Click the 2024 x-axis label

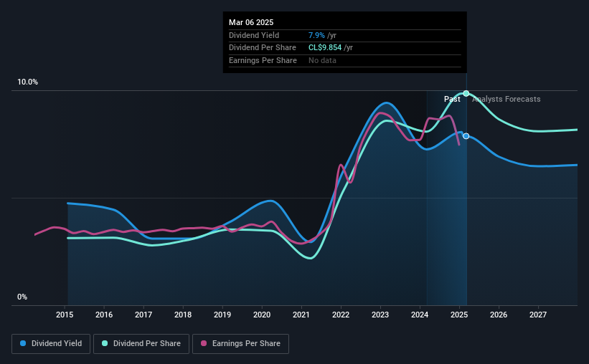(x=420, y=315)
